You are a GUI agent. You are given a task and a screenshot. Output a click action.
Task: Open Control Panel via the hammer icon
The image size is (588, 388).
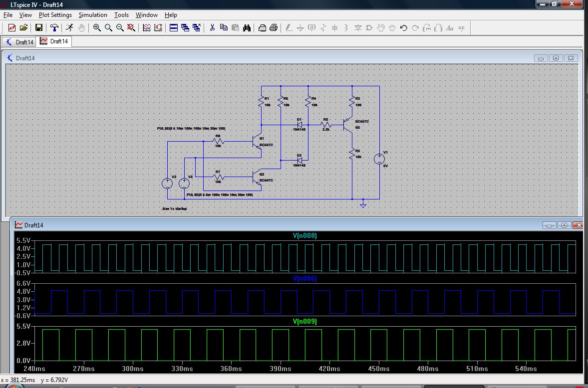[x=53, y=28]
